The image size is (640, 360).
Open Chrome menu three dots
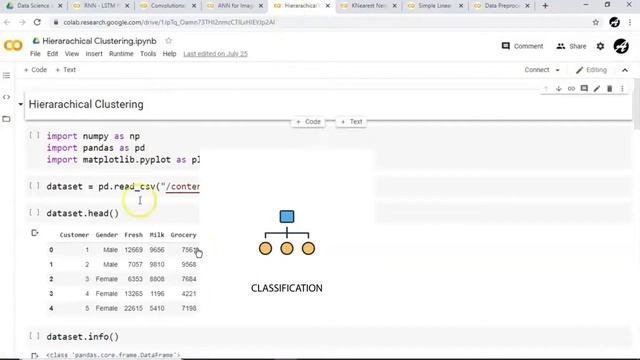[x=630, y=22]
